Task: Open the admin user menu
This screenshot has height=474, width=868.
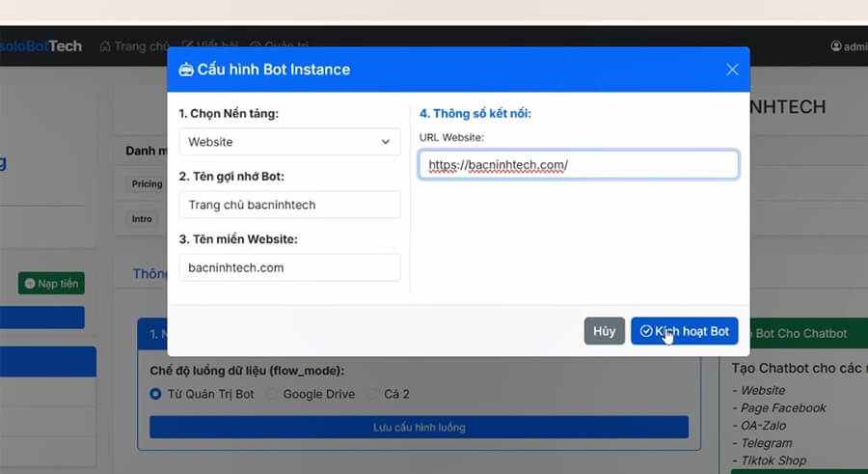Action: click(x=849, y=46)
